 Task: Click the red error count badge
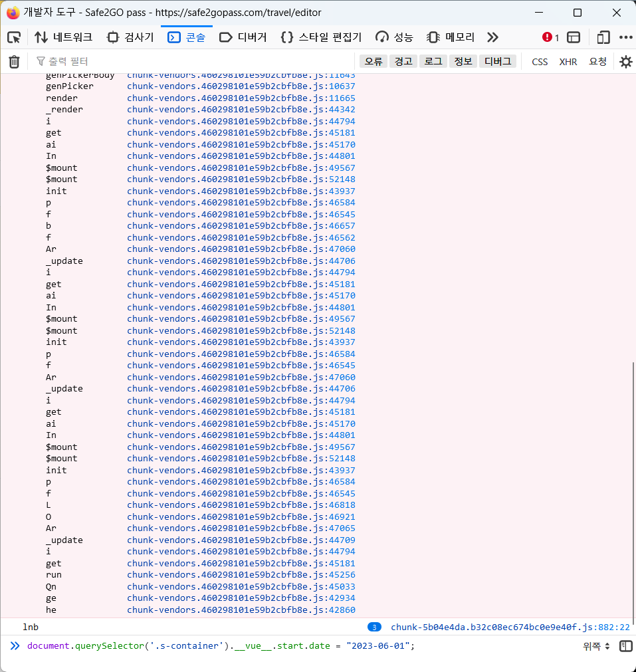tap(550, 37)
